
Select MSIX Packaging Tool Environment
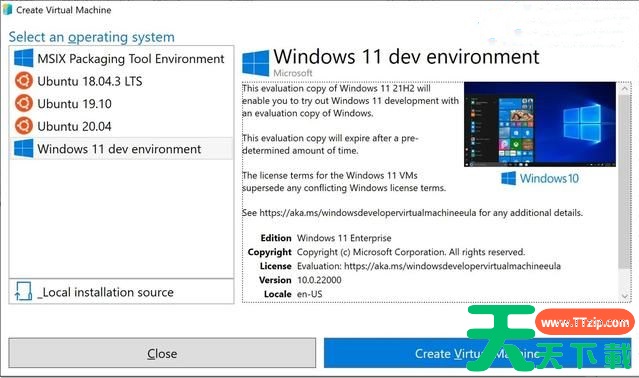coord(121,58)
